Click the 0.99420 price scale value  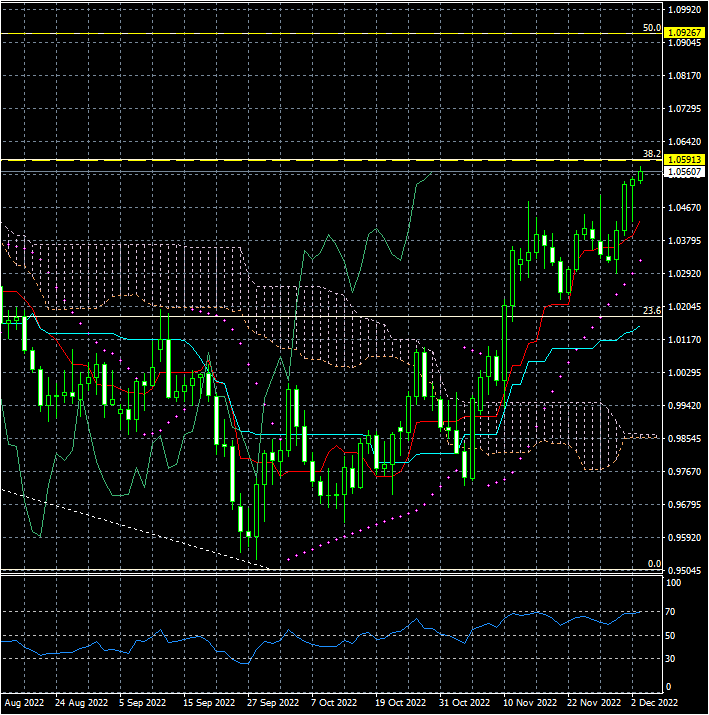point(684,406)
